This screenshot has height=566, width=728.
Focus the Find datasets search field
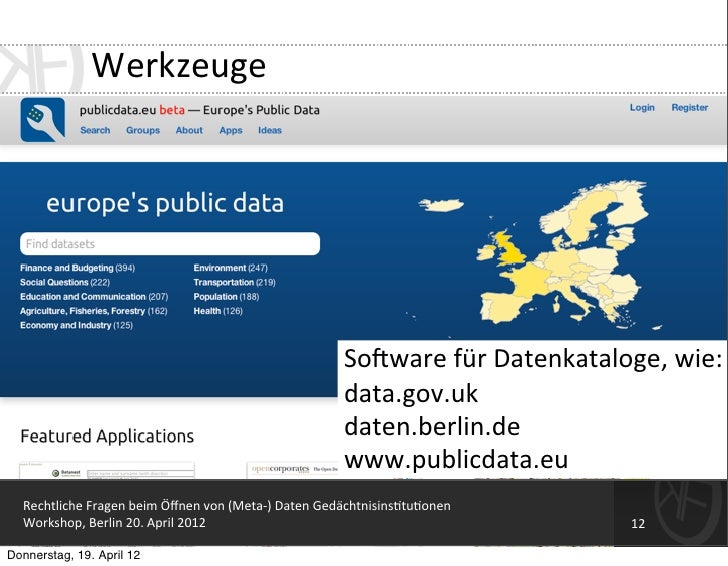pos(170,244)
